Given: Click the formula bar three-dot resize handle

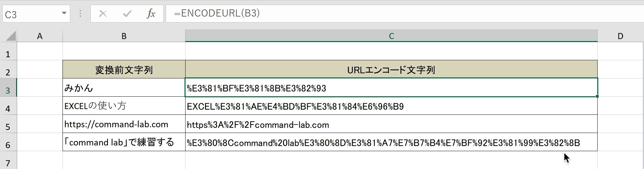Looking at the screenshot, I should click(x=80, y=14).
